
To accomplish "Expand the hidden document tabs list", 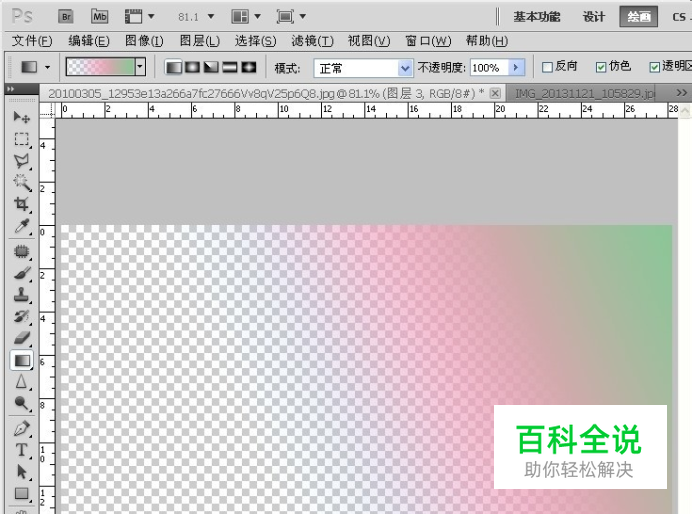I will coord(681,93).
